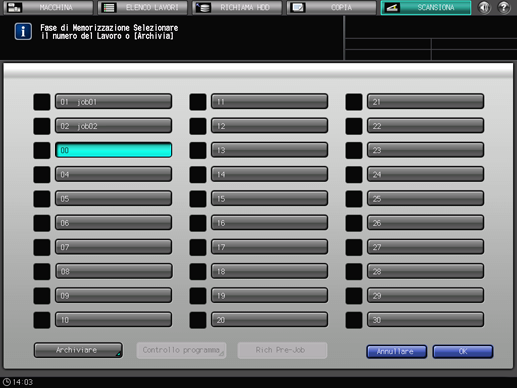The height and width of the screenshot is (388, 517).
Task: Click the disabled Rich Pre-Job button
Action: point(282,350)
